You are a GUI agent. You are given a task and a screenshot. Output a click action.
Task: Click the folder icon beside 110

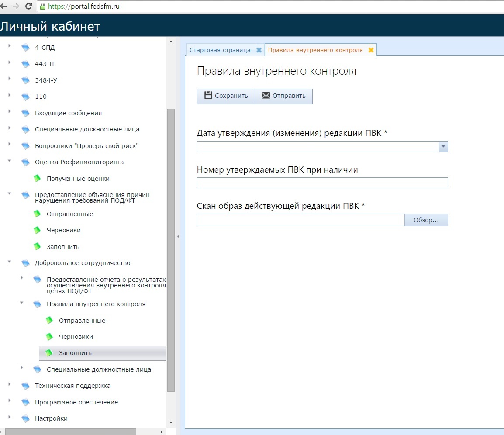[25, 97]
